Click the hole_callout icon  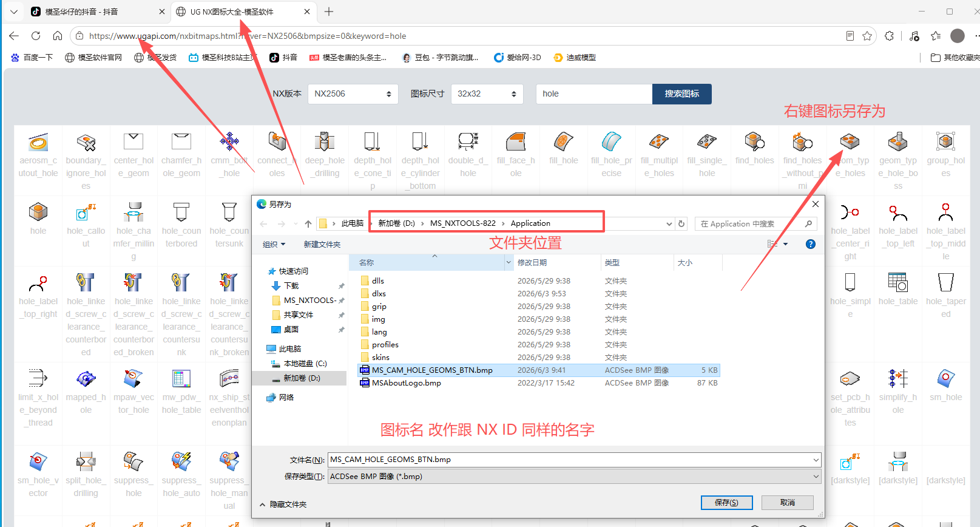86,212
